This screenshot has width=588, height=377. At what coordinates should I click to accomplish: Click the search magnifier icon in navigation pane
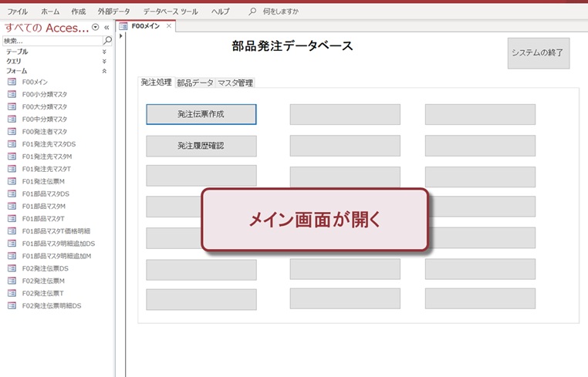[x=107, y=40]
